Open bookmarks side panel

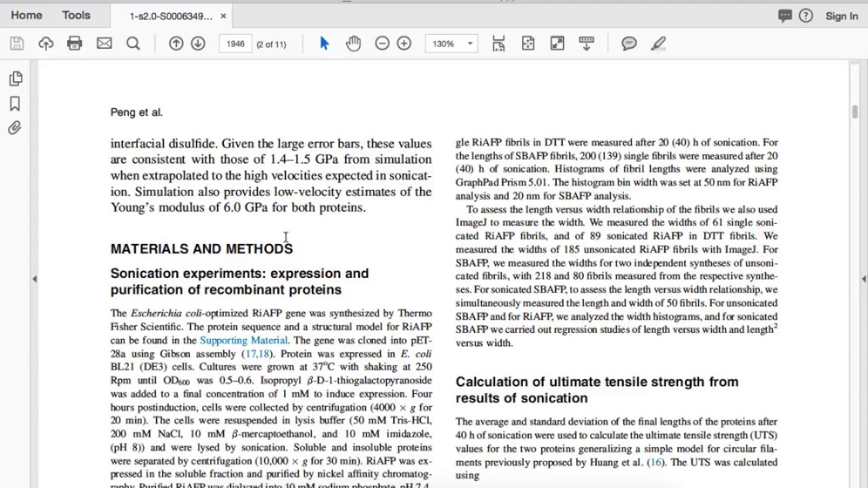click(x=15, y=104)
